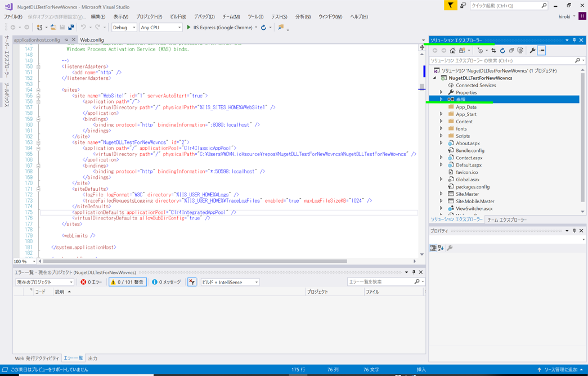
Task: Open the デバッグ(D) menu
Action: 204,16
